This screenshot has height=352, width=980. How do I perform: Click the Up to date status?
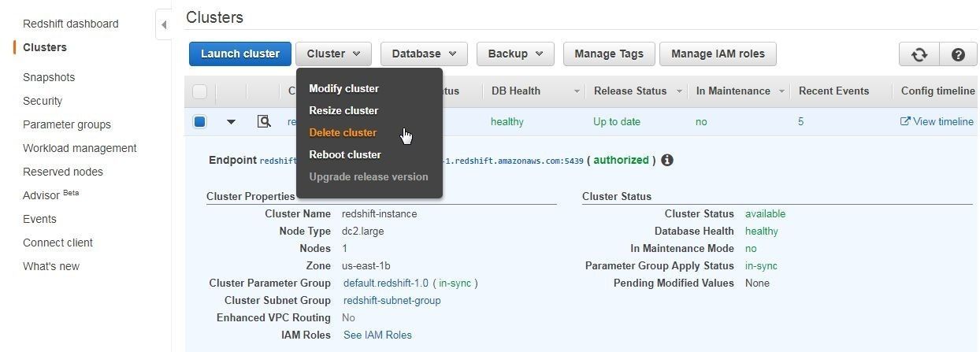617,121
